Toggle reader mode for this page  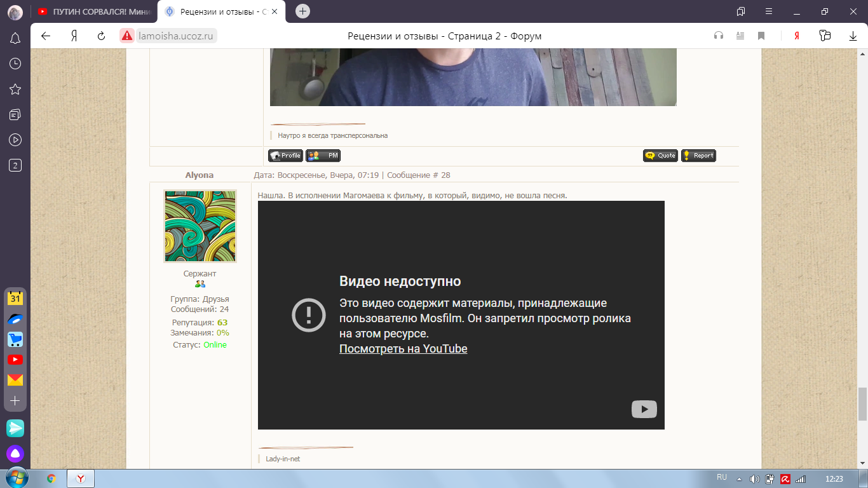tap(740, 36)
